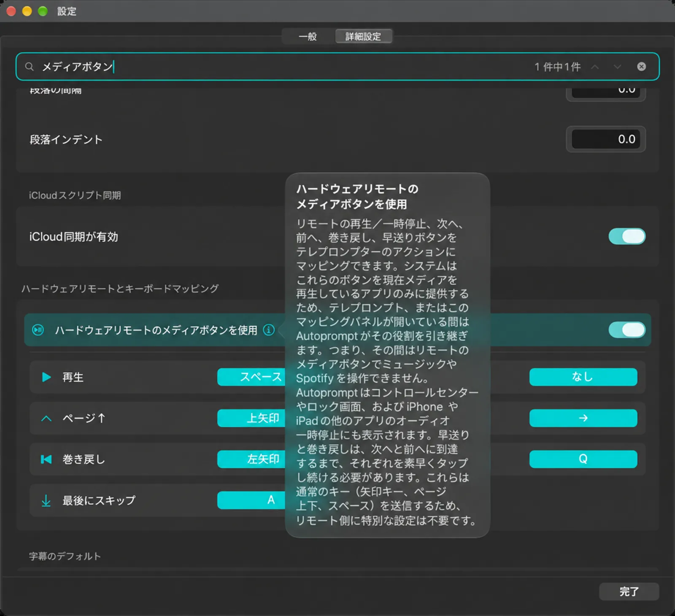Clear the search field with the X icon

tap(641, 67)
